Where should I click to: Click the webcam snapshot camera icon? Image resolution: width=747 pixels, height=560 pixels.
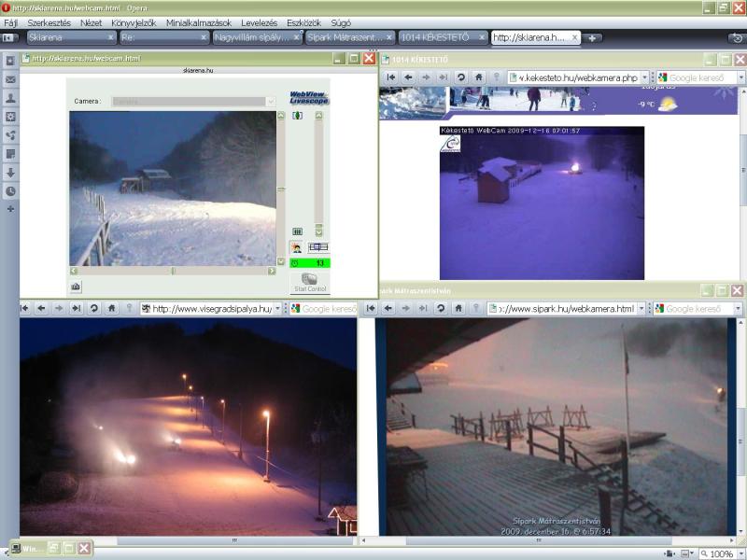76,286
